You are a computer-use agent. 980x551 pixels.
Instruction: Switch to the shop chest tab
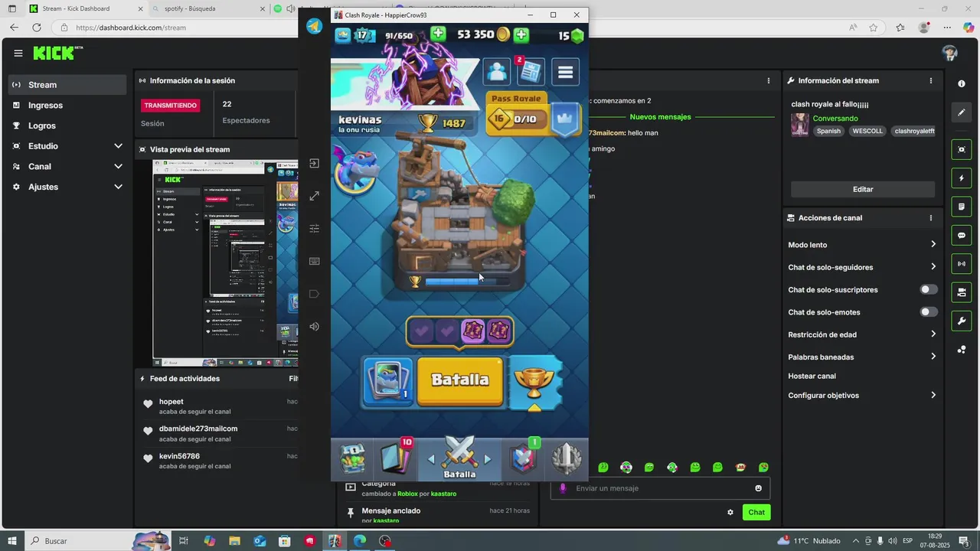pos(353,459)
